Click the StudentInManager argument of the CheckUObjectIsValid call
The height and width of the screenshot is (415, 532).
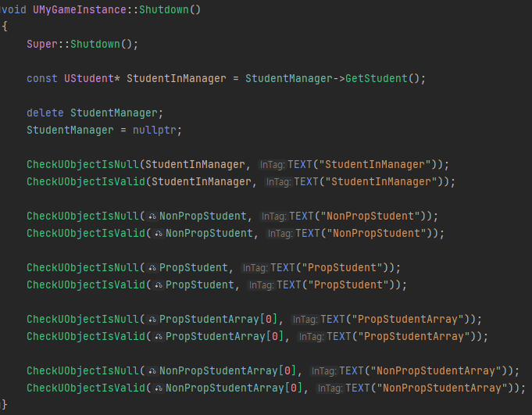(x=202, y=182)
